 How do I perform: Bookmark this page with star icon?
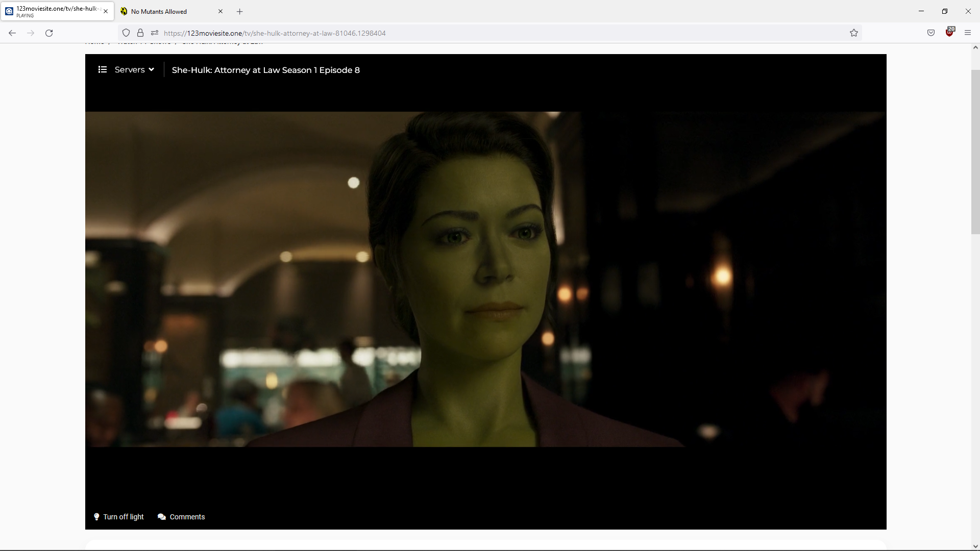[854, 33]
